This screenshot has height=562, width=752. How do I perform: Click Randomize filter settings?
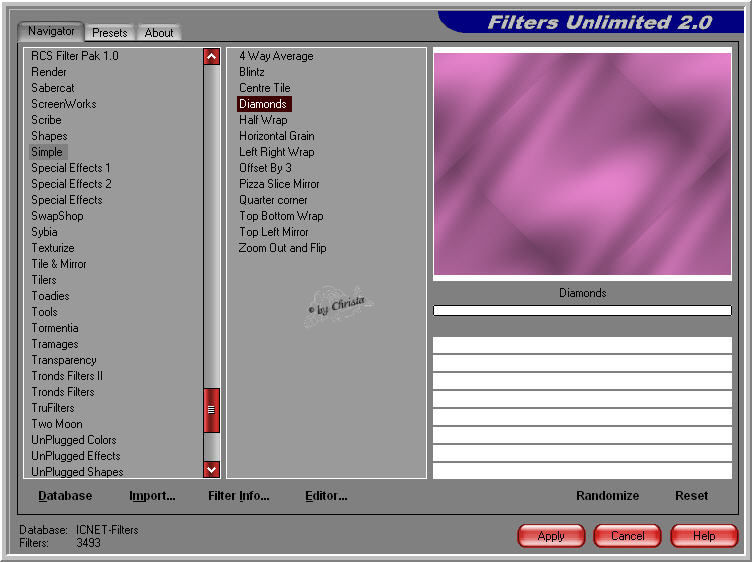click(x=607, y=496)
